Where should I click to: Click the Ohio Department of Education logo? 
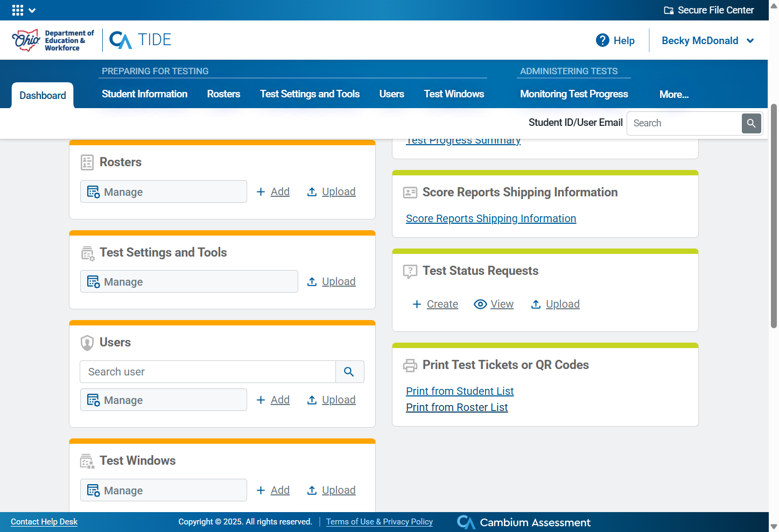click(x=53, y=40)
